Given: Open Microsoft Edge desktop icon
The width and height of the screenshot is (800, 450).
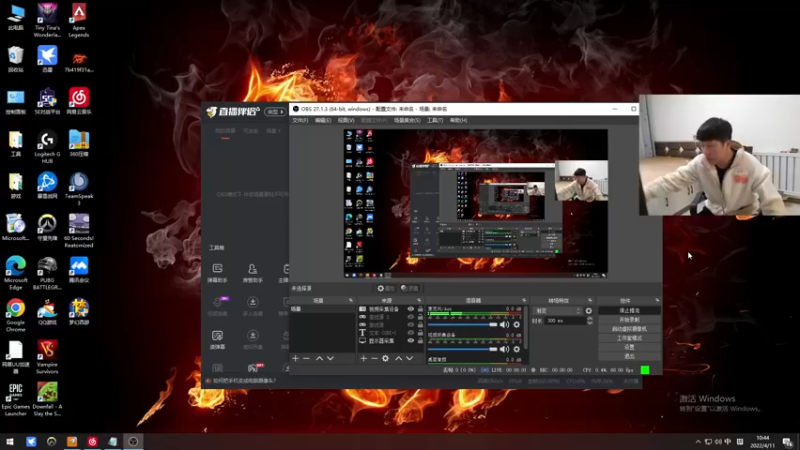Looking at the screenshot, I should point(15,273).
